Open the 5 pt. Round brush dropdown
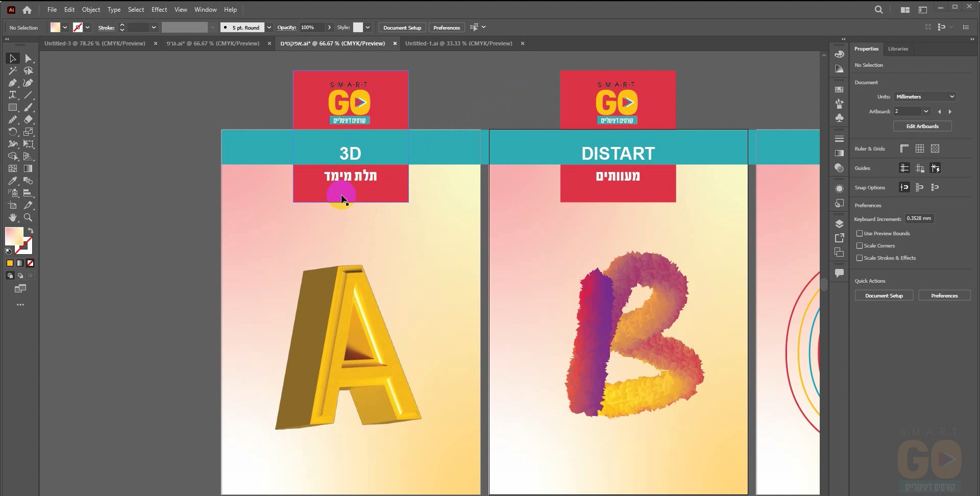980x496 pixels. [x=268, y=28]
